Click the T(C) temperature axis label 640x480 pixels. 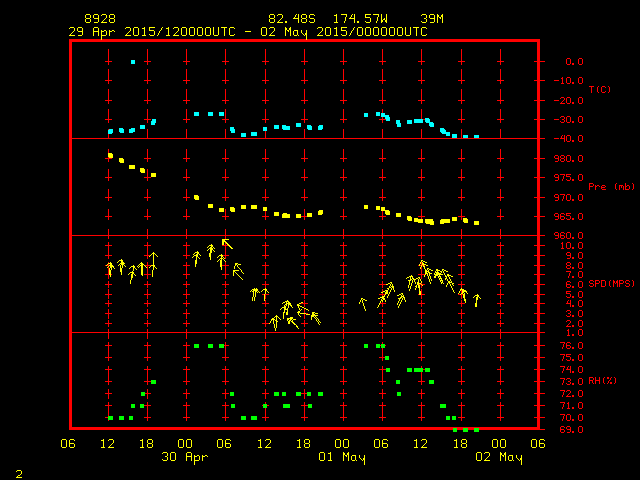click(x=599, y=90)
